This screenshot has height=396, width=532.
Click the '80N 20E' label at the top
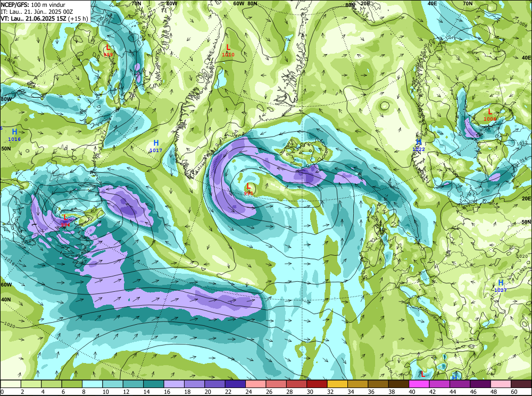358,4
